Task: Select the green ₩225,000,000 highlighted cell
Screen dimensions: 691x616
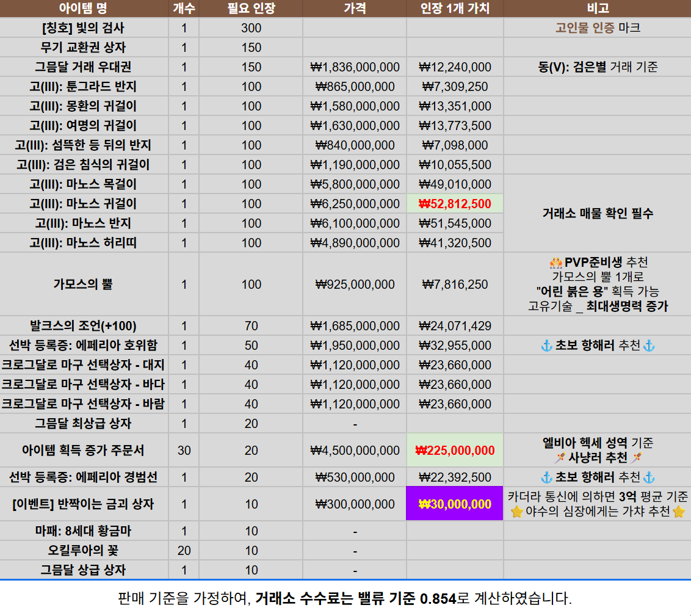Action: pos(455,451)
